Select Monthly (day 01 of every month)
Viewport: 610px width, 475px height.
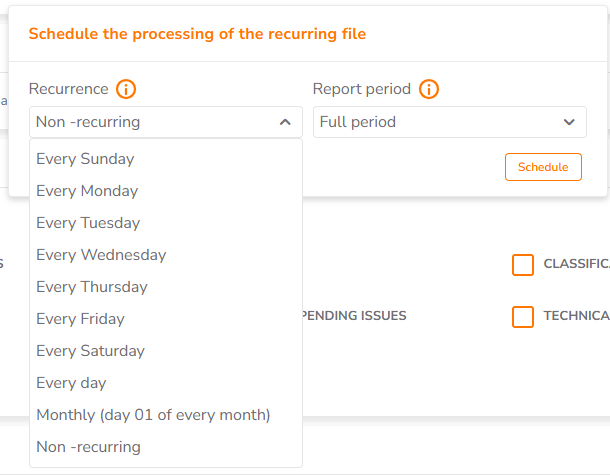pos(166,415)
